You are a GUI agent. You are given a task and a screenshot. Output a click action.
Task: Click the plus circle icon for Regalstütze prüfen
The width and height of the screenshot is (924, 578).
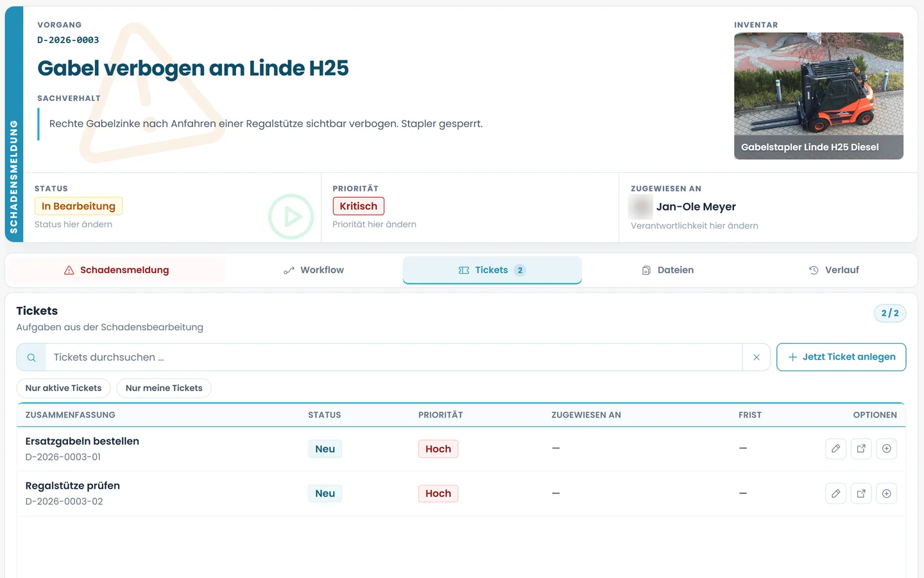(x=886, y=493)
